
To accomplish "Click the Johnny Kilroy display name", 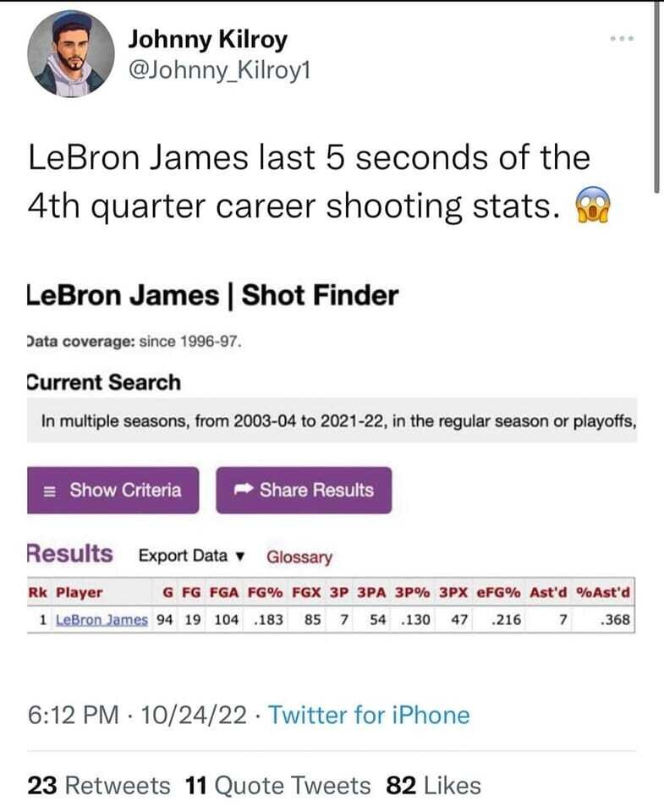I will [207, 39].
